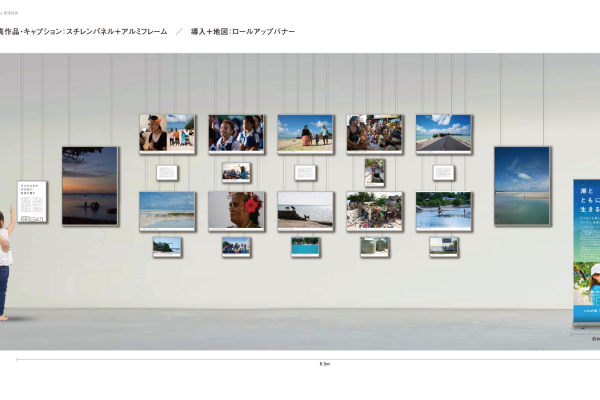Screen dimensions: 600x400
Task: Click the white caption card under road photo
Action: pyautogui.click(x=443, y=173)
